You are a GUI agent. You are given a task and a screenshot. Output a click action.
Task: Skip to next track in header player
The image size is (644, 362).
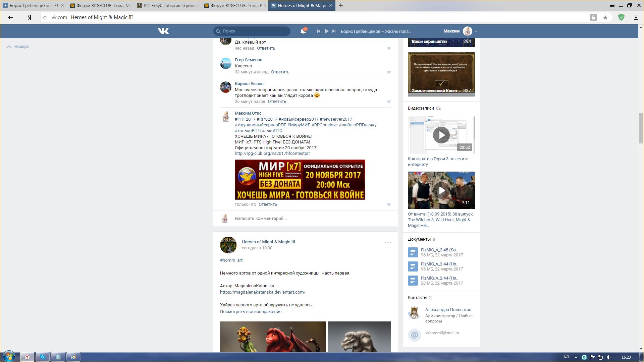[334, 31]
